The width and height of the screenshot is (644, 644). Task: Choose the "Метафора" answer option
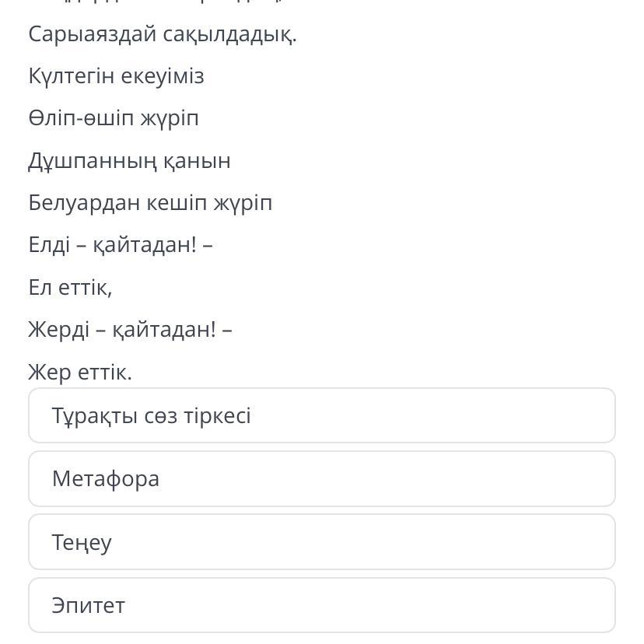321,479
